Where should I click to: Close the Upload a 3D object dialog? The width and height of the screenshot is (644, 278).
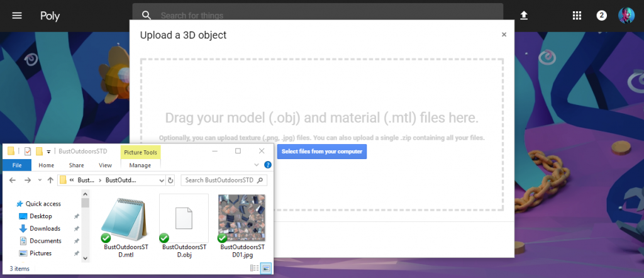point(504,35)
